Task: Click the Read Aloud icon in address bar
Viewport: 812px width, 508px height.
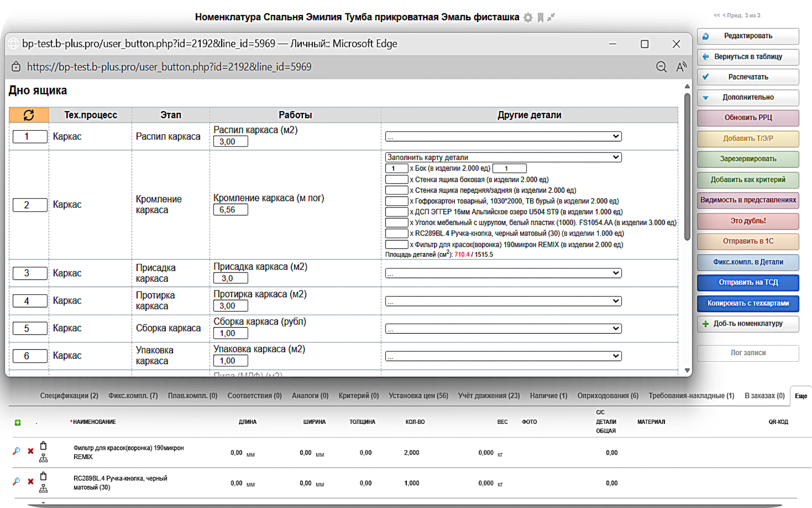Action: (x=681, y=66)
